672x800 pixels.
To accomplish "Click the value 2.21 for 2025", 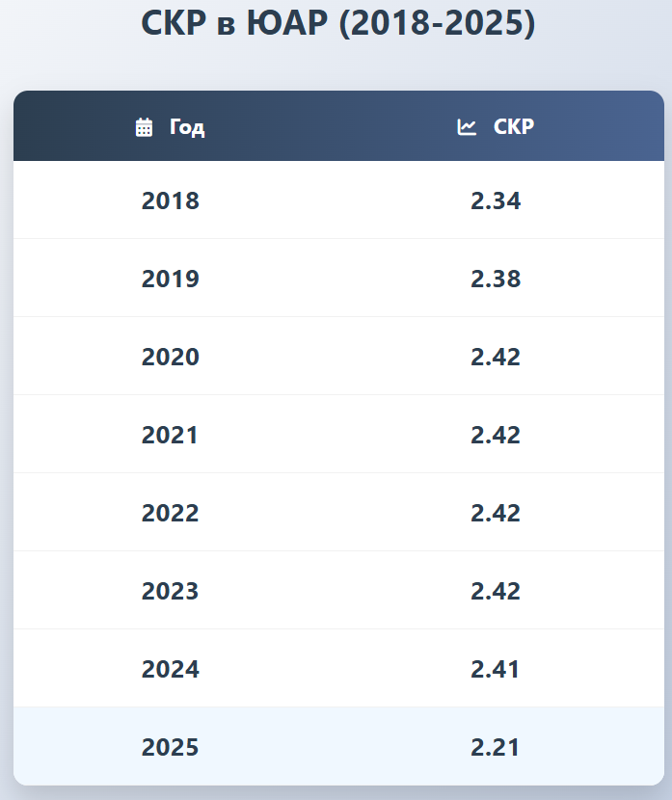I will click(x=496, y=747).
